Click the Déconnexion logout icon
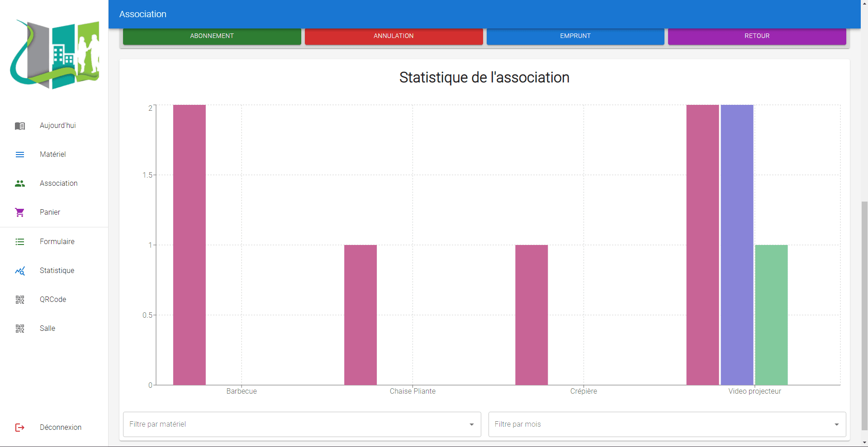Image resolution: width=868 pixels, height=447 pixels. click(x=20, y=428)
